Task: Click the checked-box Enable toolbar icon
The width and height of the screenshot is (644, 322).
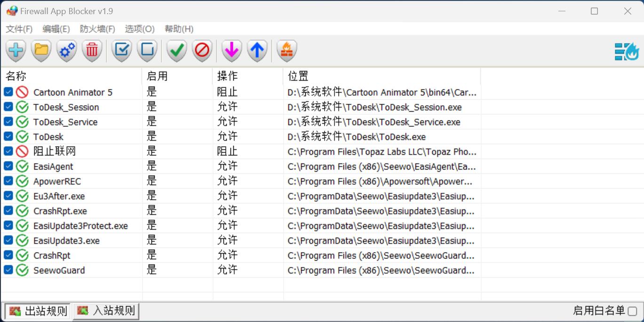Action: click(x=122, y=50)
